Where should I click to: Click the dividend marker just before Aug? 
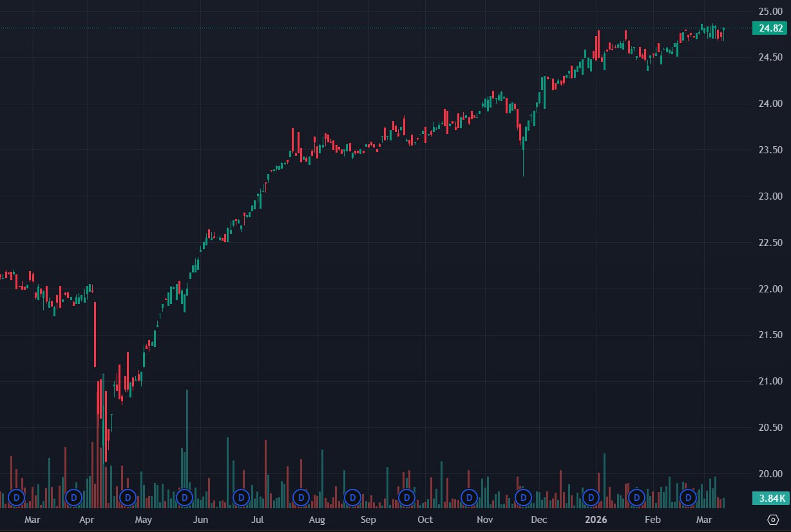click(x=301, y=497)
